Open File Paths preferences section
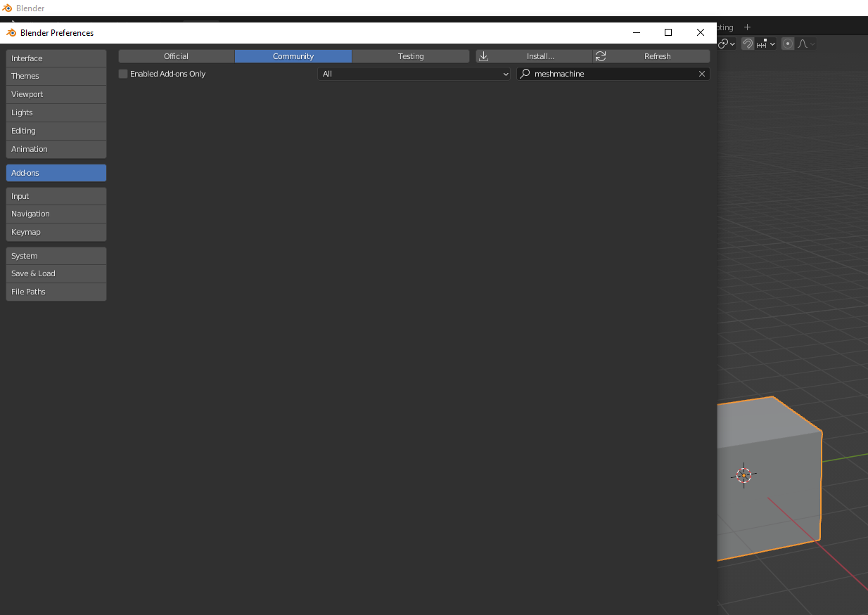The width and height of the screenshot is (868, 615). 56,292
